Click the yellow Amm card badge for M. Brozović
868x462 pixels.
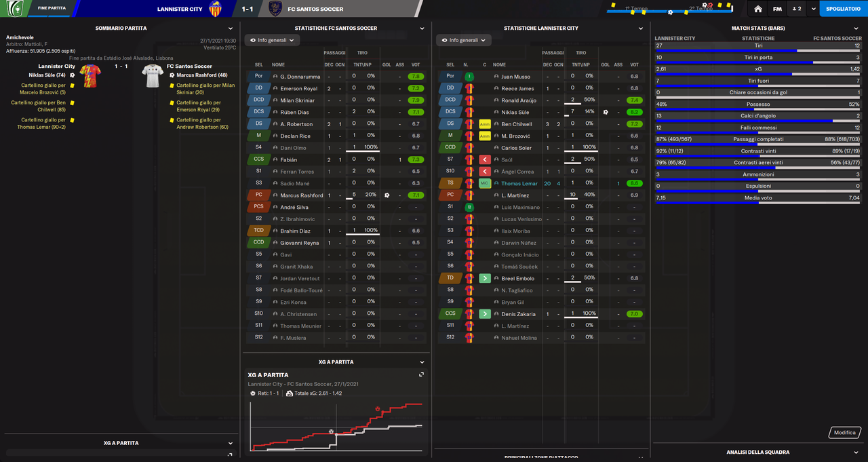(x=485, y=136)
